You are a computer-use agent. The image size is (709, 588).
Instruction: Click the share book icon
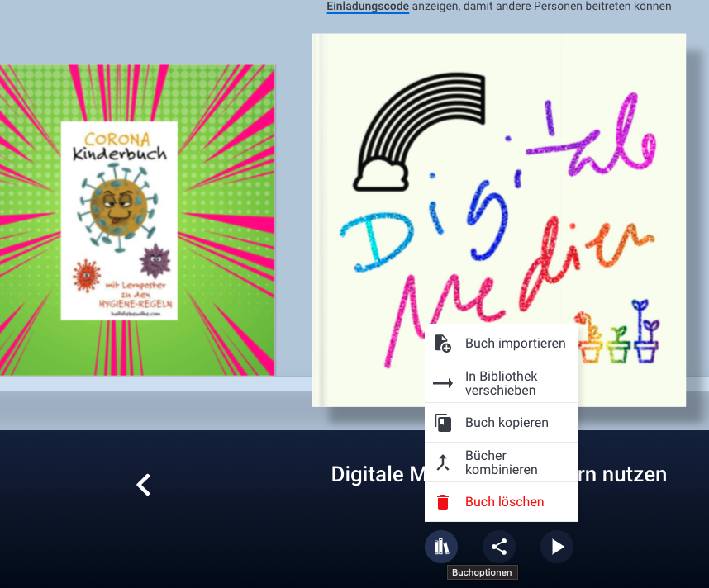tap(499, 547)
